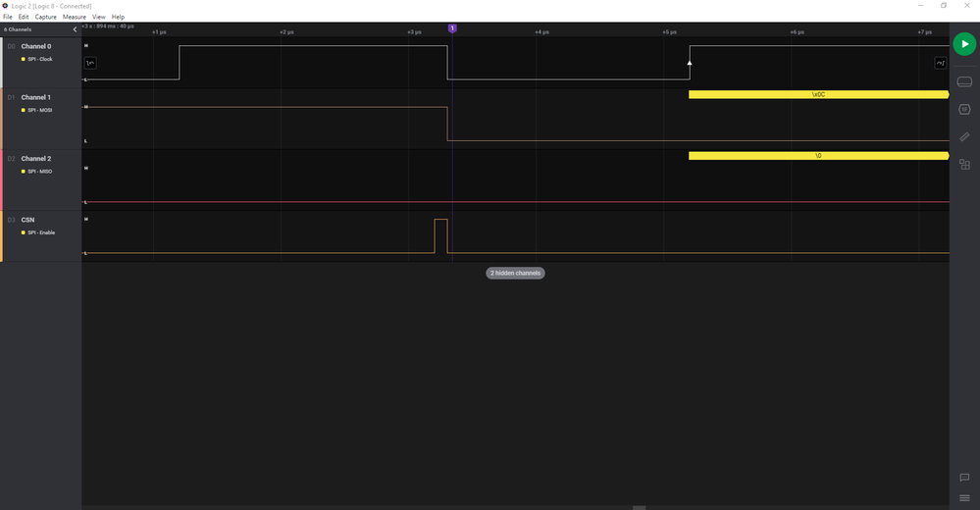Open the Capture menu
Image resolution: width=980 pixels, height=510 pixels.
coord(46,17)
